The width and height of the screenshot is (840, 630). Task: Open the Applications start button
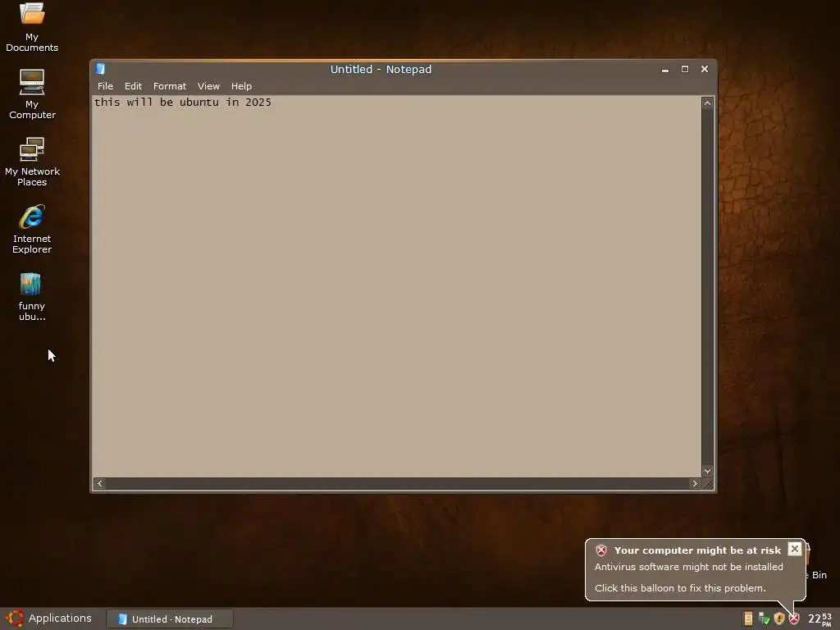[x=49, y=619]
